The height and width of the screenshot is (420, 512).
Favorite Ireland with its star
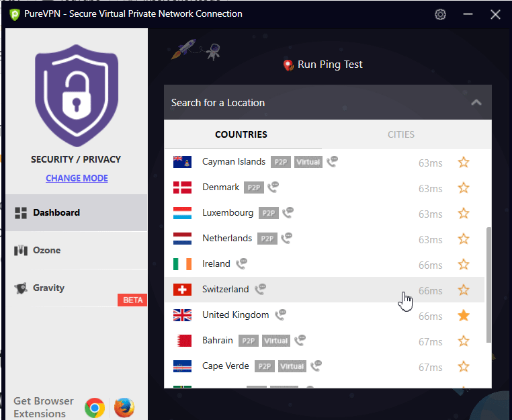pyautogui.click(x=464, y=264)
